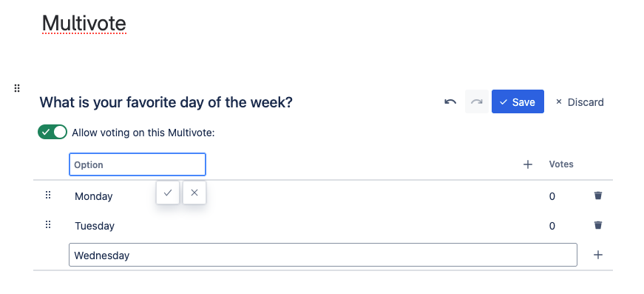Click the undo arrow icon
644x294 pixels.
click(450, 101)
